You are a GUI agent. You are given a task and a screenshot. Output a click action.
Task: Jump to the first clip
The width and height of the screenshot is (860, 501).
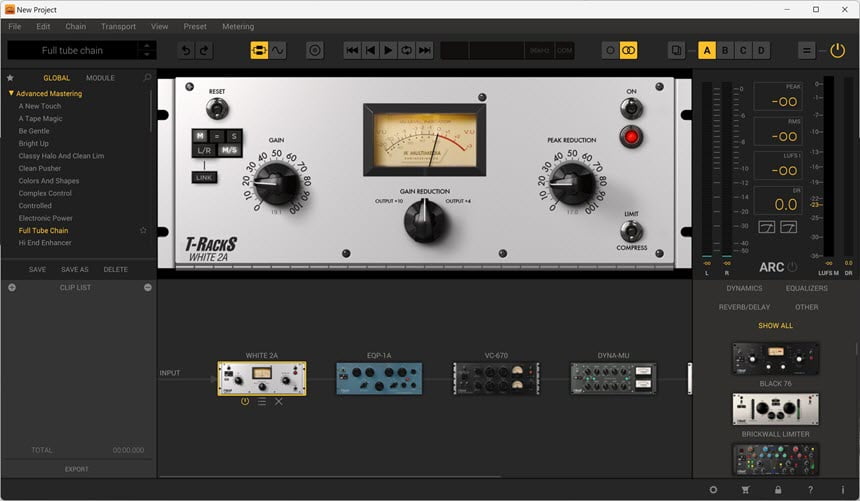pyautogui.click(x=352, y=50)
